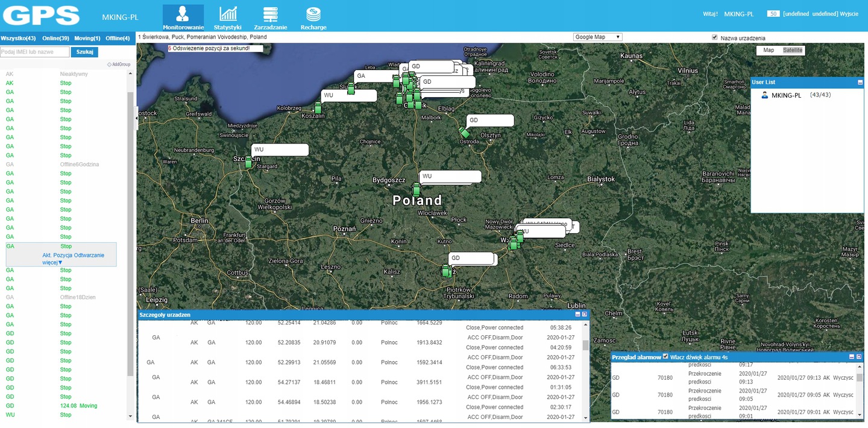
Task: Switch to the Online(39) device tab
Action: (x=55, y=38)
